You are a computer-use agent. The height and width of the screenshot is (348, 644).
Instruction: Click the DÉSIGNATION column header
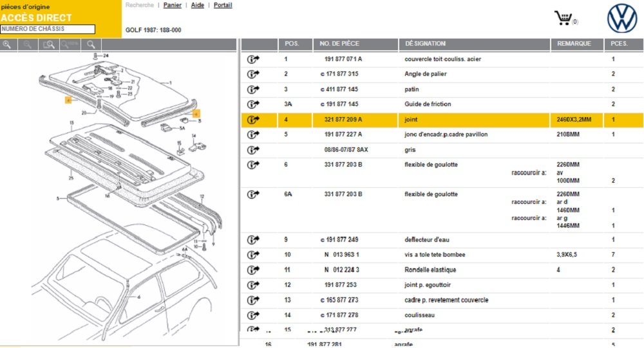474,44
